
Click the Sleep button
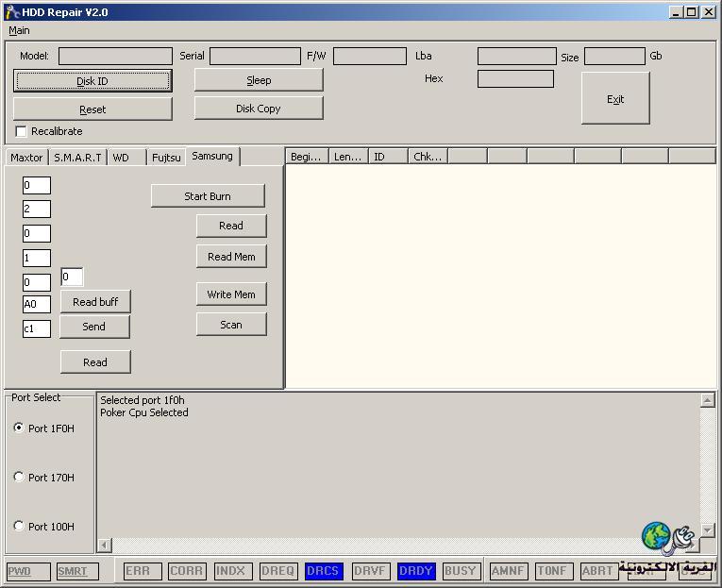coord(259,80)
